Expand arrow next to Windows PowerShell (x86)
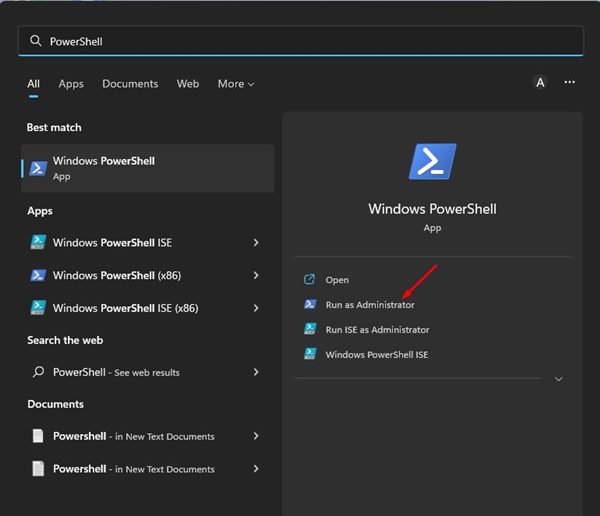The height and width of the screenshot is (516, 600). pyautogui.click(x=256, y=275)
